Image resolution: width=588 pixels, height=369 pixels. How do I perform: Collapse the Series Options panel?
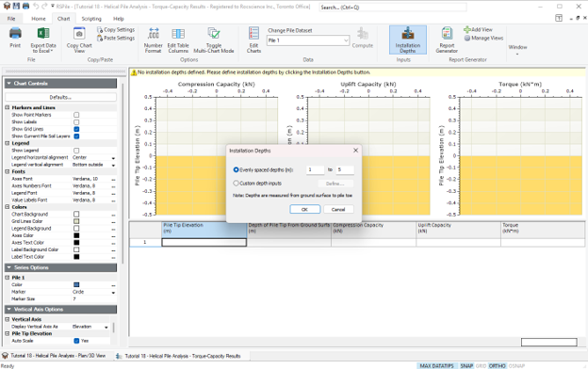pyautogui.click(x=8, y=267)
